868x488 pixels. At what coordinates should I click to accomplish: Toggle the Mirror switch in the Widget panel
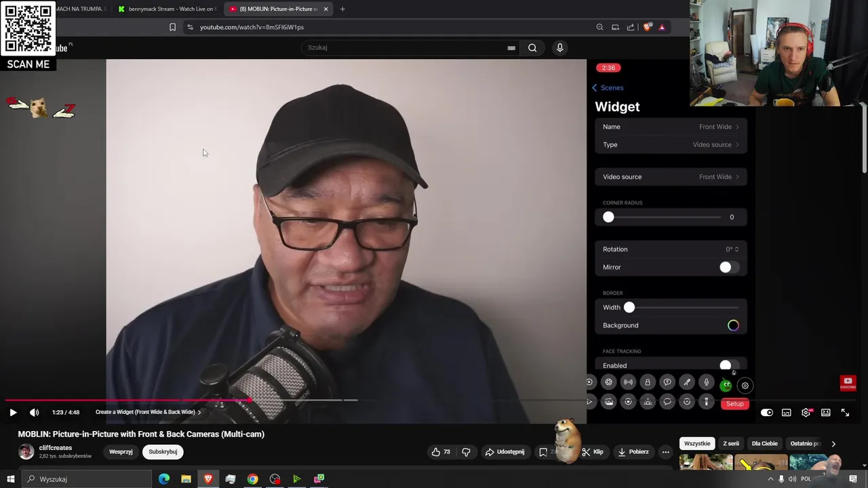point(729,267)
